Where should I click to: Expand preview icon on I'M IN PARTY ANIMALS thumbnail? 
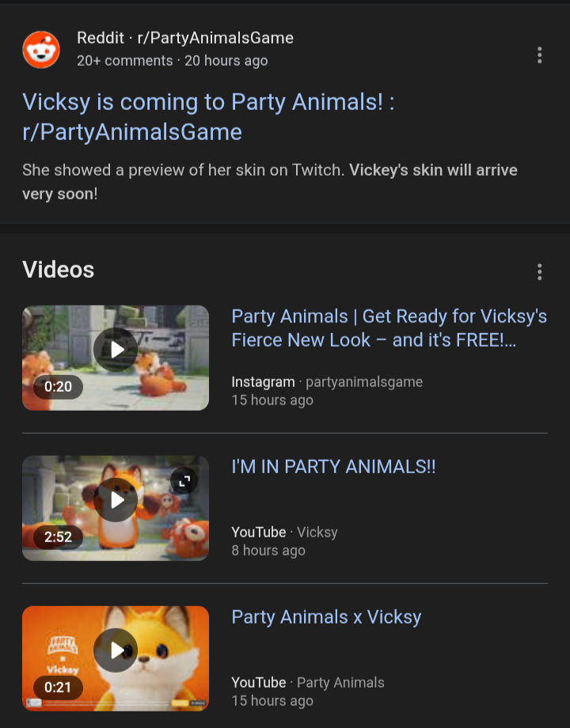pyautogui.click(x=184, y=480)
